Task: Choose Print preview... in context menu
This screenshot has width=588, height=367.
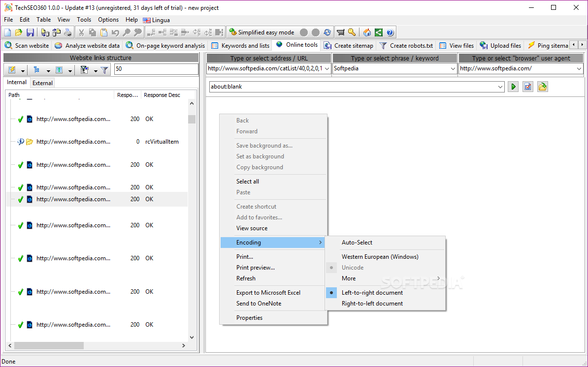Action: click(256, 268)
